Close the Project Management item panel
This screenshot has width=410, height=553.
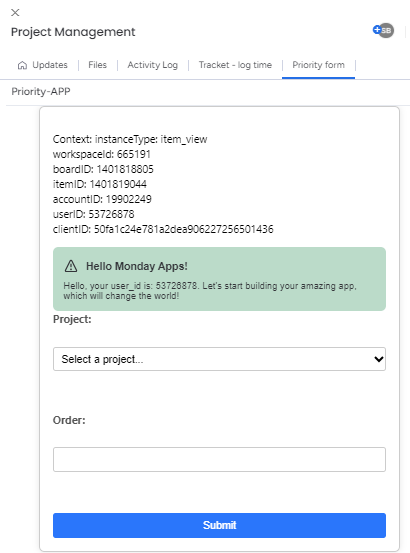[15, 13]
